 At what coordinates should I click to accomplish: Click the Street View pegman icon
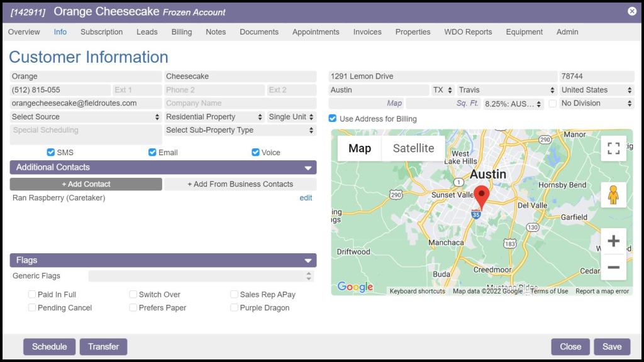613,195
